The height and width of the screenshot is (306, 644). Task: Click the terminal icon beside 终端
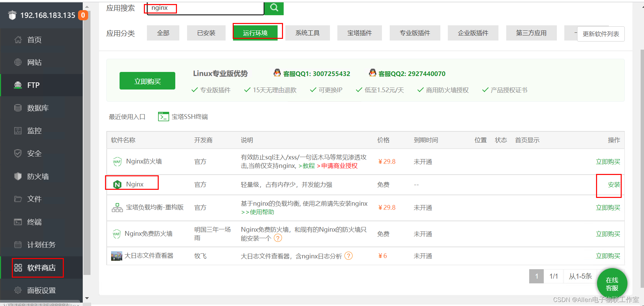pos(18,222)
